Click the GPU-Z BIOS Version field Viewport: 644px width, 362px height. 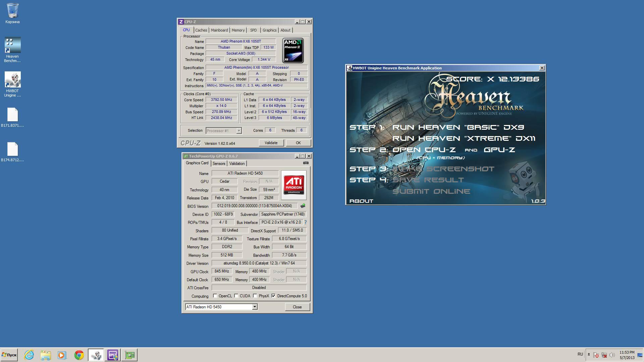255,206
